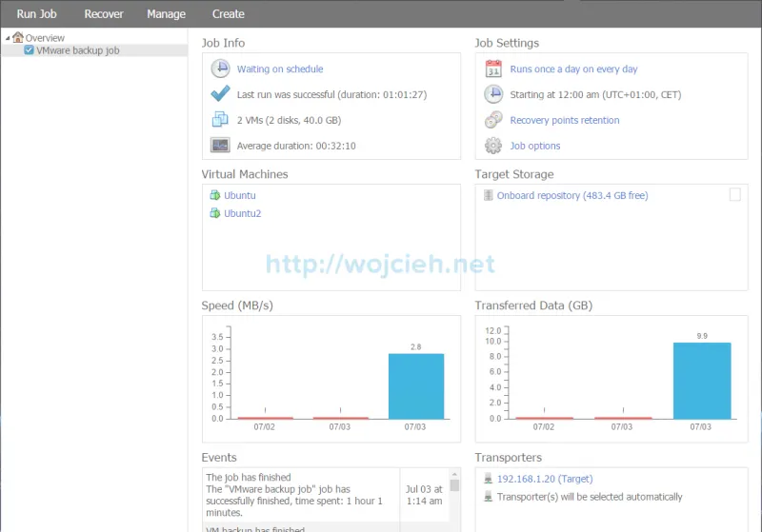The height and width of the screenshot is (532, 762).
Task: Click the average duration monitor icon
Action: coord(220,146)
